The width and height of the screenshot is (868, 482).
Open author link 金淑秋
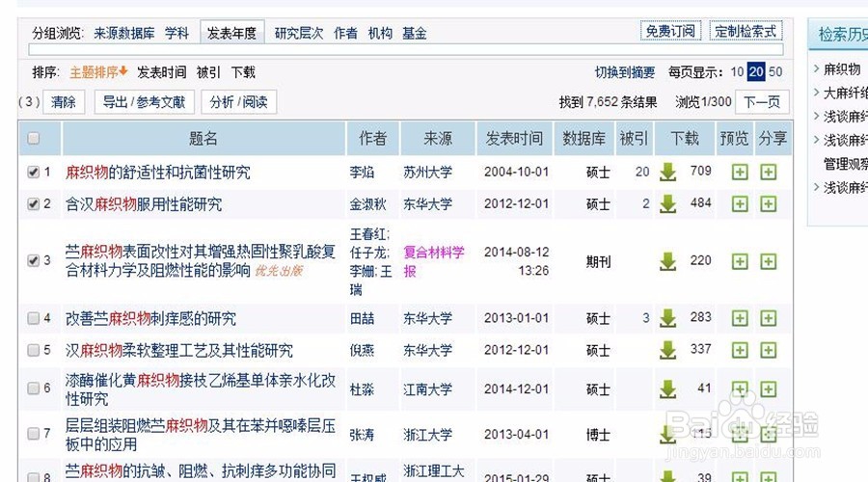[x=368, y=204]
